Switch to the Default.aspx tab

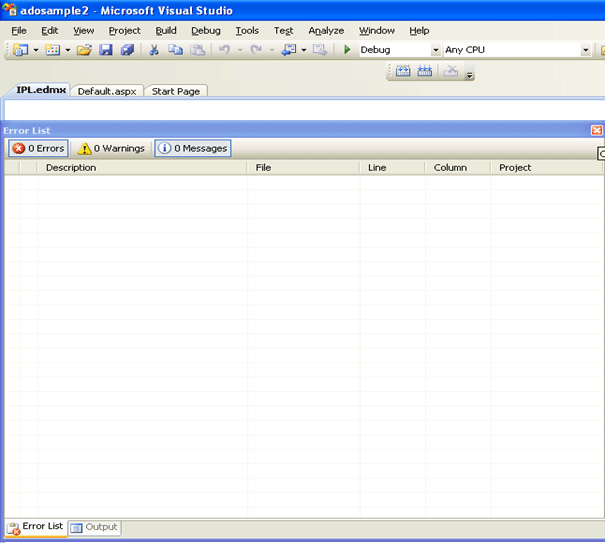[107, 91]
